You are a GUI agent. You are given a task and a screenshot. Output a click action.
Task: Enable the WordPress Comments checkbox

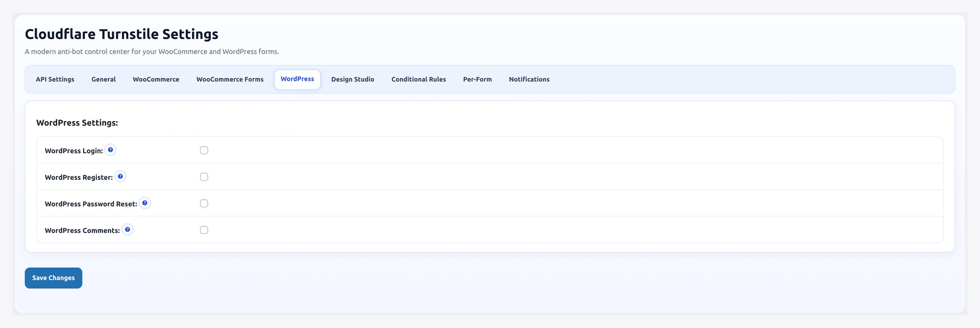(x=204, y=230)
